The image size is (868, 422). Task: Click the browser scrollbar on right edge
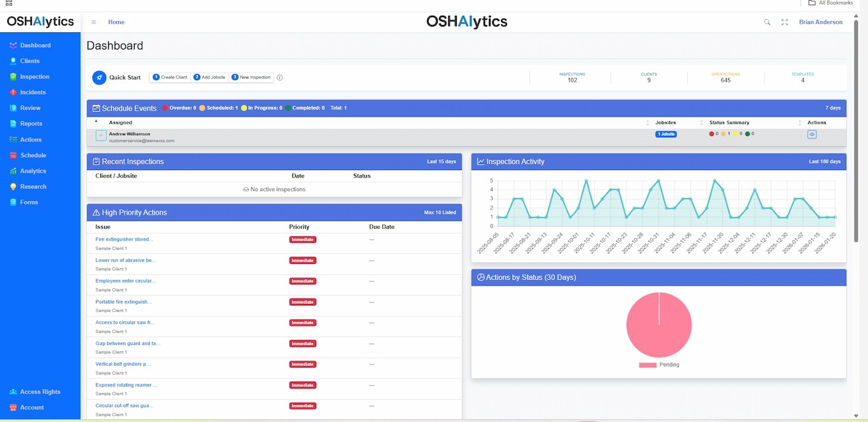[x=857, y=132]
